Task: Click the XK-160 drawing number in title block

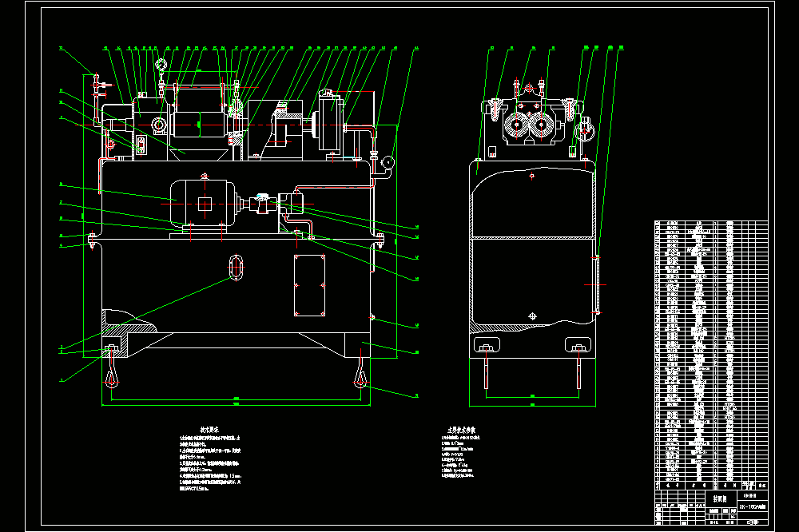Action: 753,506
